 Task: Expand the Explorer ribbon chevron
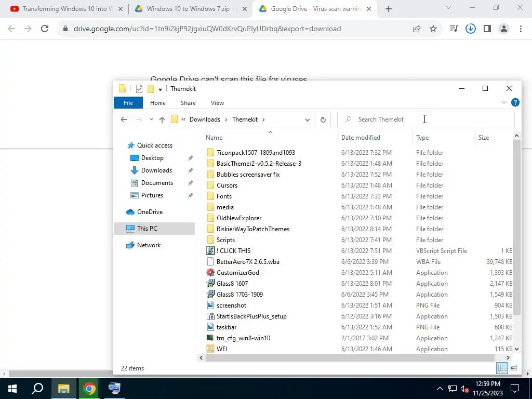click(x=503, y=102)
